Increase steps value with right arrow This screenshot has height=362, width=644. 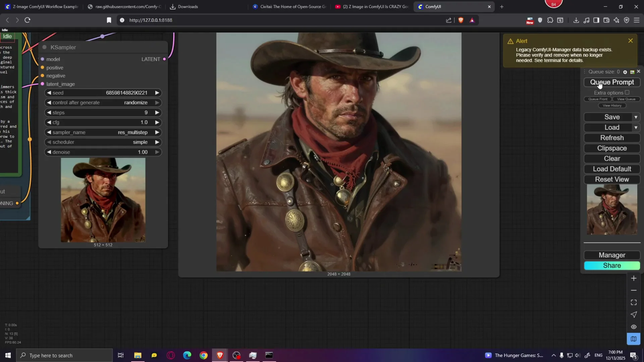157,113
